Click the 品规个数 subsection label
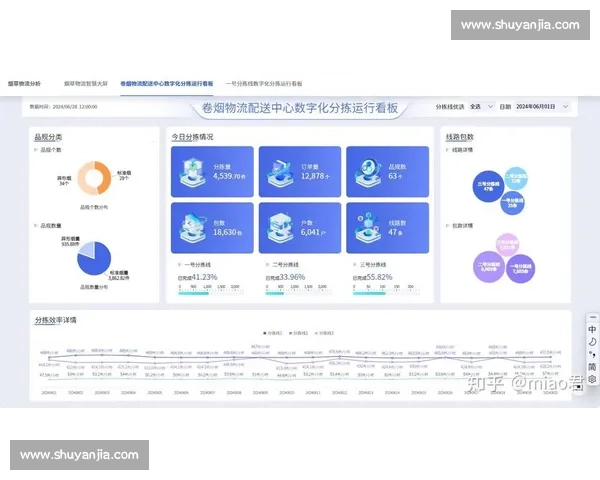The height and width of the screenshot is (480, 600). 51,150
